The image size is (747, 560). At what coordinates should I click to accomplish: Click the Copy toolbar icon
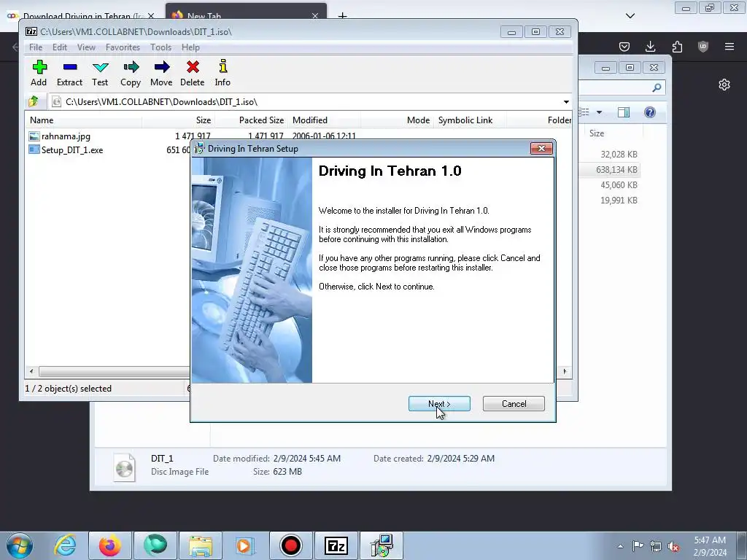(x=131, y=73)
